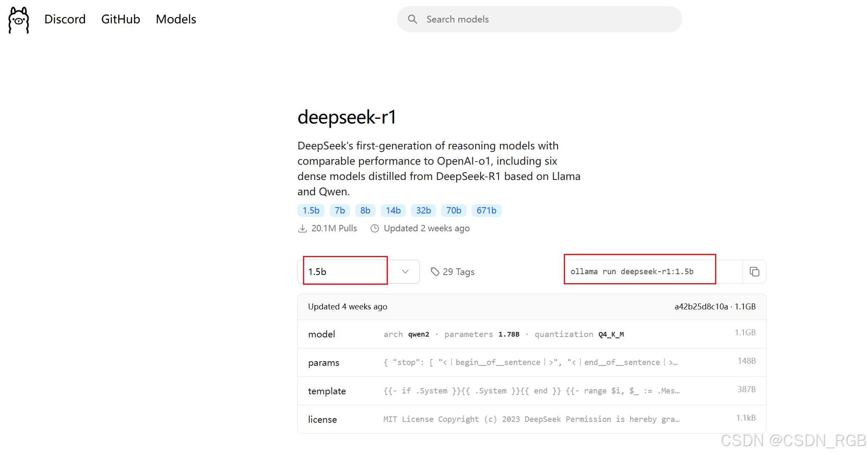Image resolution: width=868 pixels, height=455 pixels.
Task: Click the 387B size of template
Action: [746, 389]
